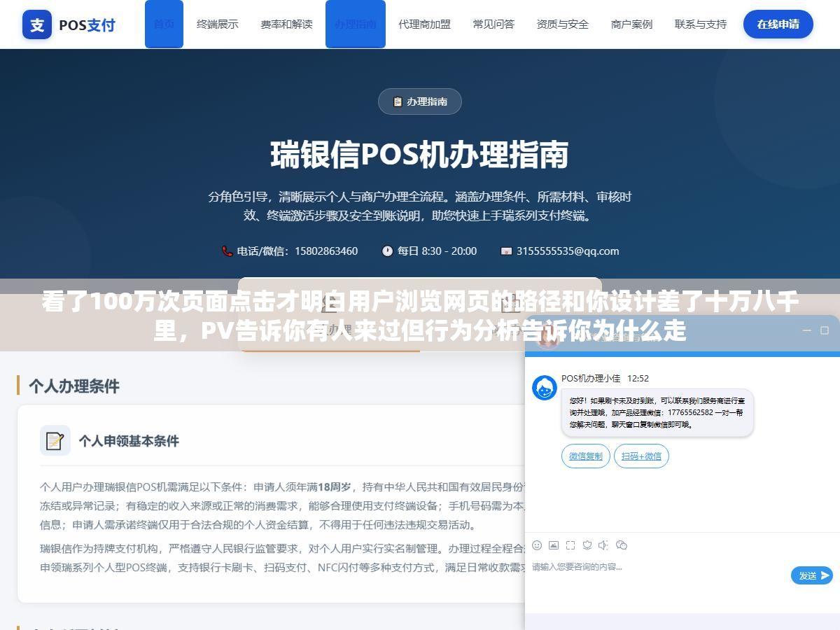840x630 pixels.
Task: Open the 终端展示 menu item
Action: point(218,24)
